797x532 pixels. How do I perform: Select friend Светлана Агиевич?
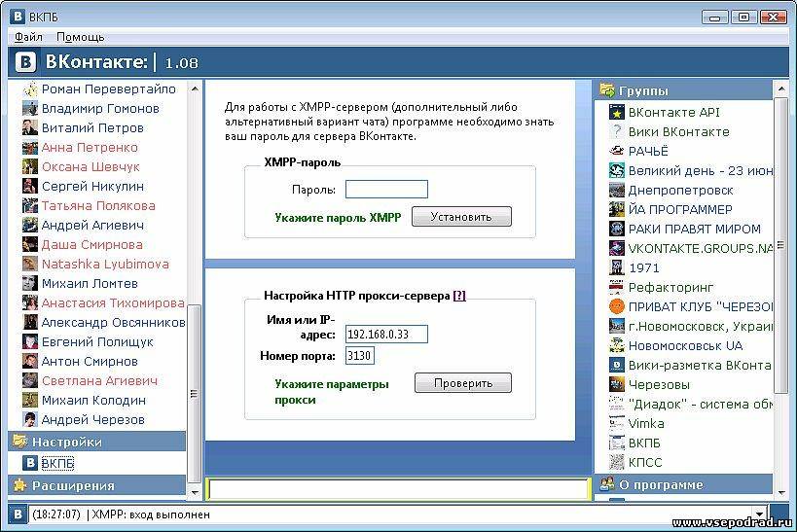[x=99, y=380]
